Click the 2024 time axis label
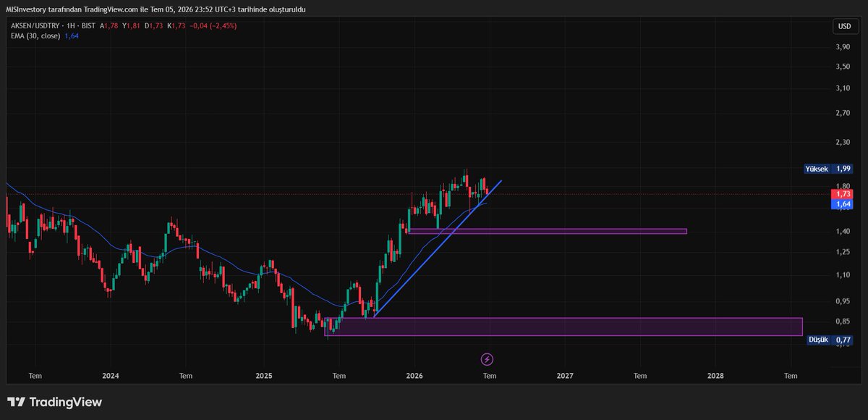Viewport: 868px width, 420px height. [111, 376]
